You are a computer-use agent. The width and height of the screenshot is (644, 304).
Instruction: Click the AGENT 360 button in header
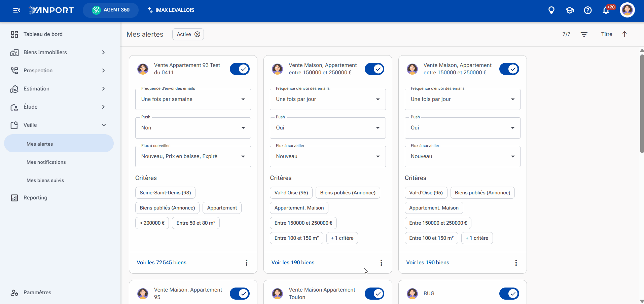point(111,10)
